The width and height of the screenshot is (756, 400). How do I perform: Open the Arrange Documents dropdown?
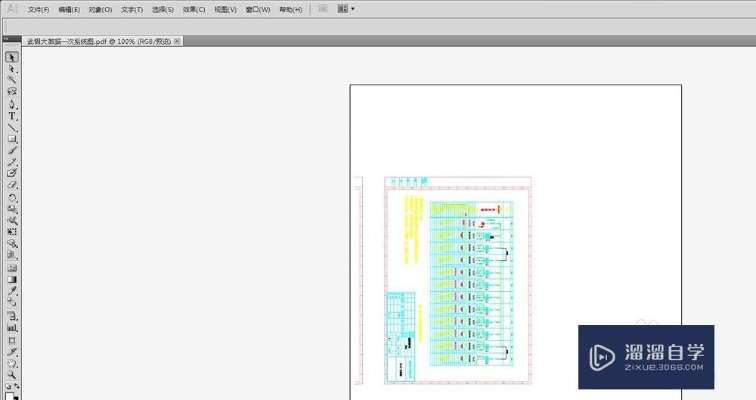346,9
